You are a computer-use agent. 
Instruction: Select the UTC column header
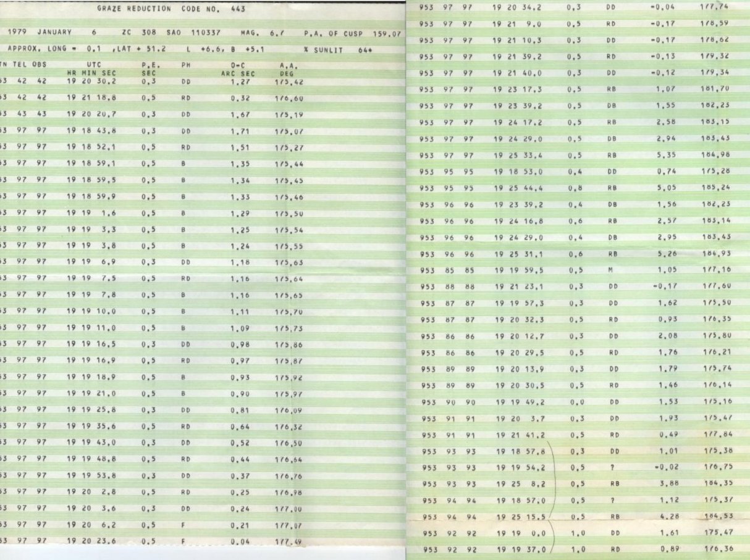pyautogui.click(x=94, y=64)
